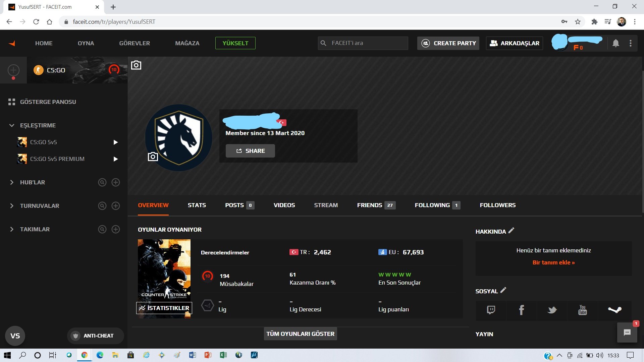Click the FACEIT orange logo icon
Image resolution: width=644 pixels, height=362 pixels.
coord(12,44)
